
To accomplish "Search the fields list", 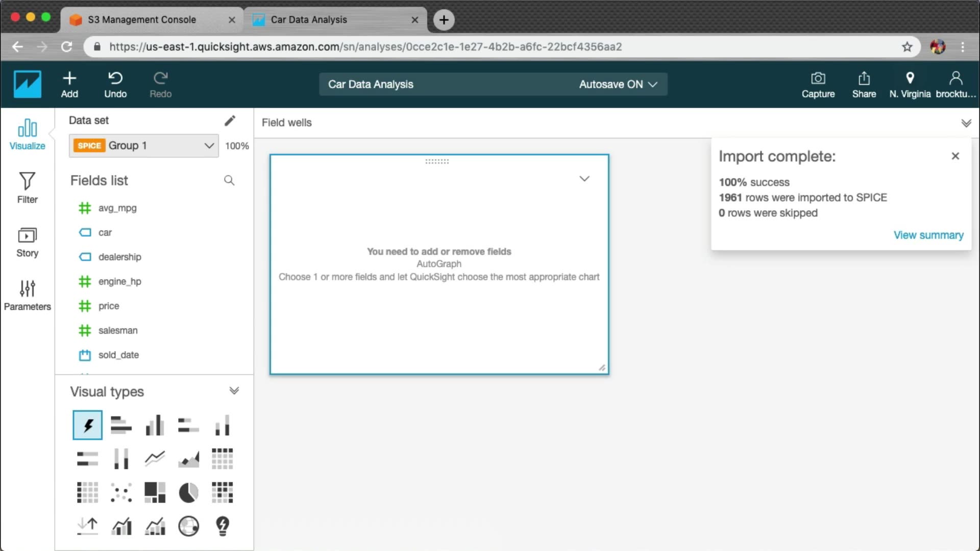I will point(229,180).
